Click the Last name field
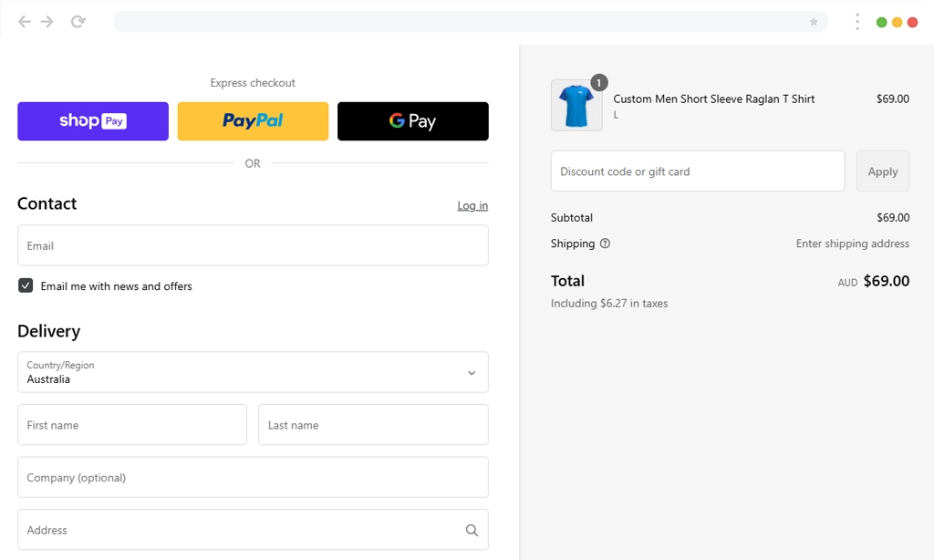Image resolution: width=934 pixels, height=560 pixels. point(373,424)
